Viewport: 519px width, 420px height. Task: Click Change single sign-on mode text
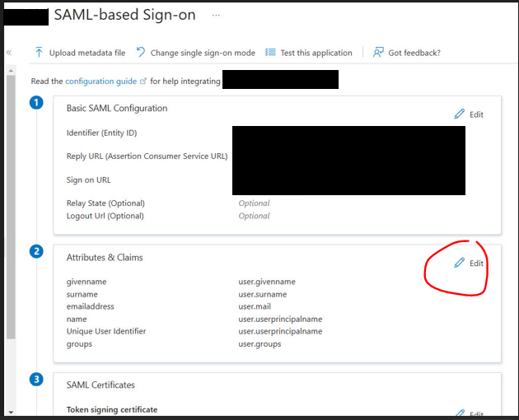pos(203,53)
